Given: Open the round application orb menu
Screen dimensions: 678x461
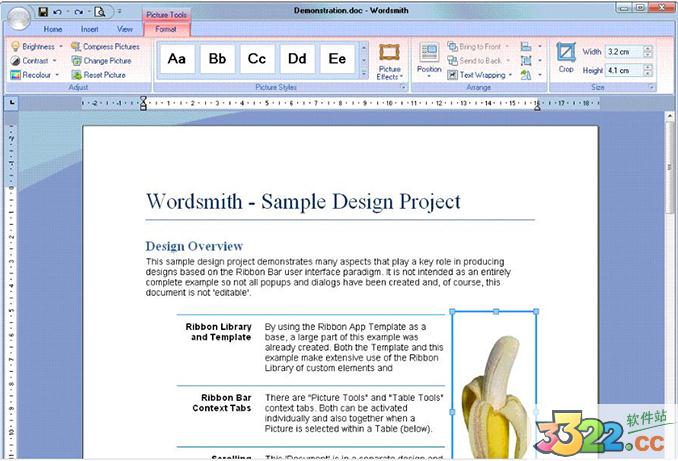Looking at the screenshot, I should [18, 18].
